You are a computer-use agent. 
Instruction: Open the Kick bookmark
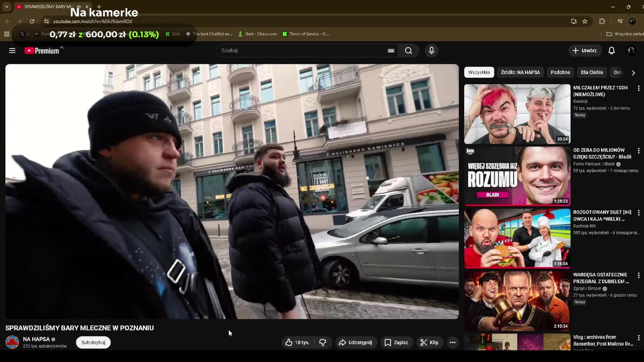pyautogui.click(x=173, y=34)
